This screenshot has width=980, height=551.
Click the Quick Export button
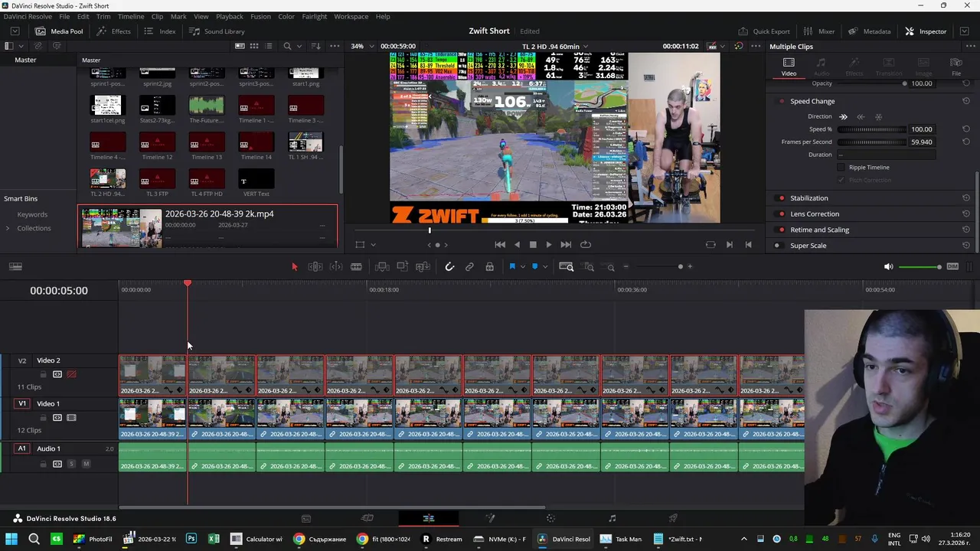coord(763,31)
